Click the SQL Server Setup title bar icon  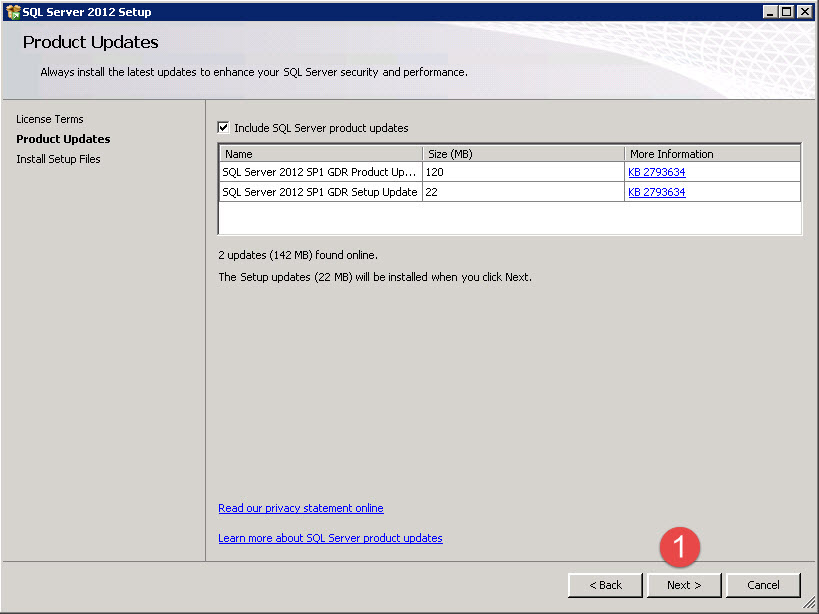[x=13, y=11]
